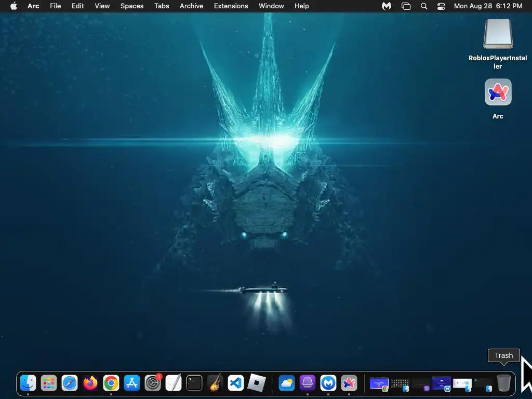Open Finder from the Dock
532x399 pixels.
point(28,383)
